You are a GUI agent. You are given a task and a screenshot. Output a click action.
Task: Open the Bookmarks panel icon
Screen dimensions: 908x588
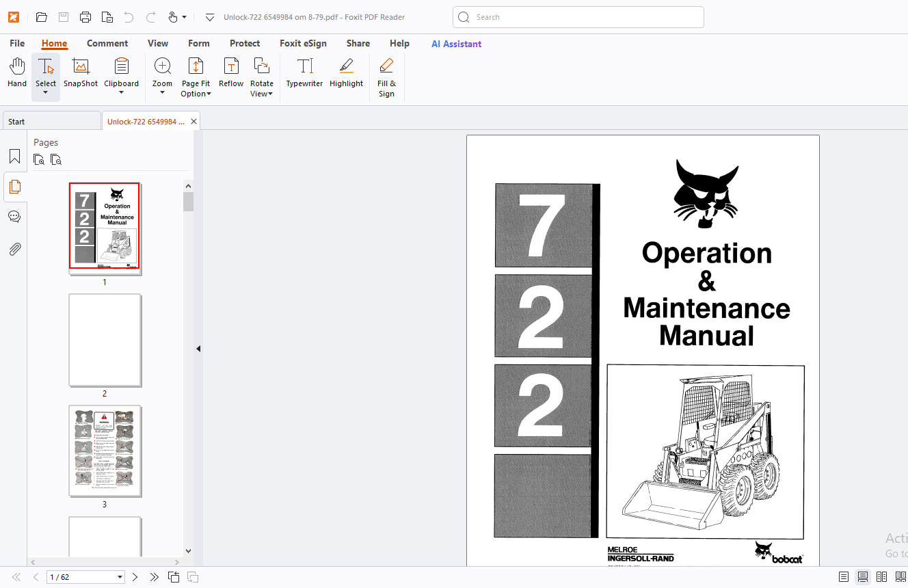pos(14,156)
